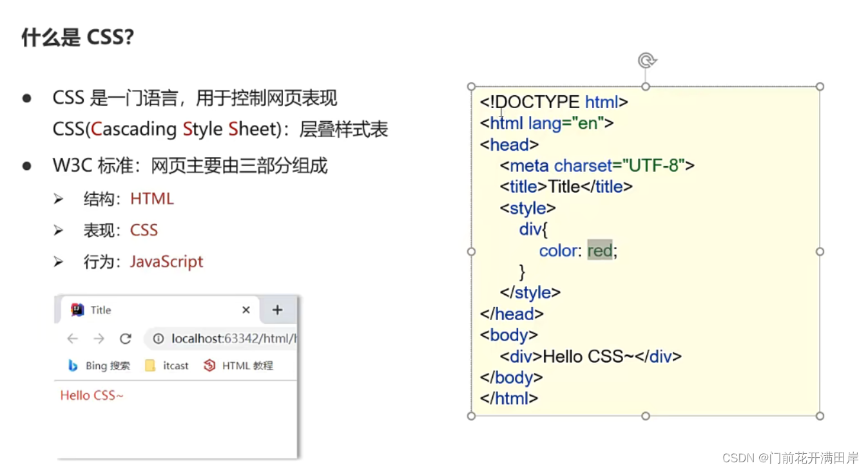Click the bottom-right resize handle of the code box

click(820, 416)
